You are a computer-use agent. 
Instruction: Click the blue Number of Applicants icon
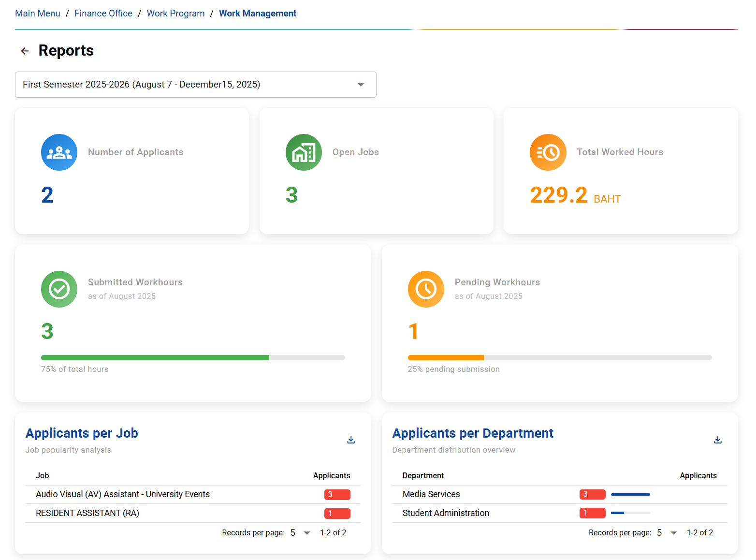[59, 152]
